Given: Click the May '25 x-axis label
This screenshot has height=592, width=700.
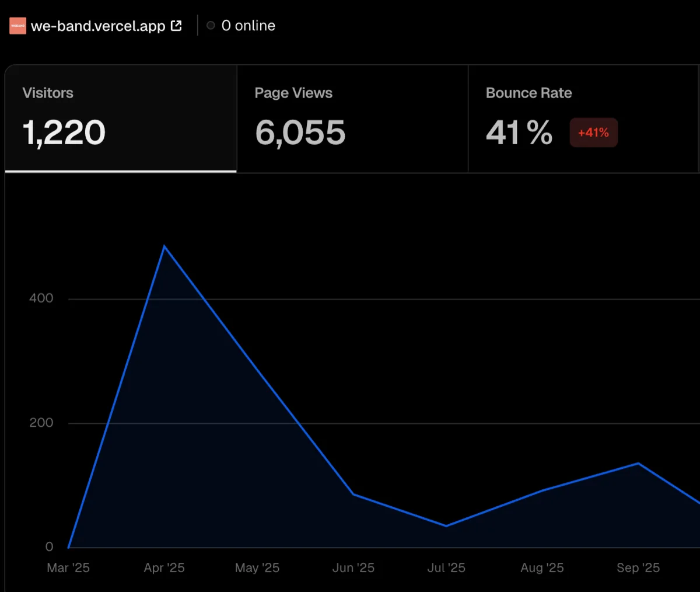Looking at the screenshot, I should pyautogui.click(x=257, y=567).
